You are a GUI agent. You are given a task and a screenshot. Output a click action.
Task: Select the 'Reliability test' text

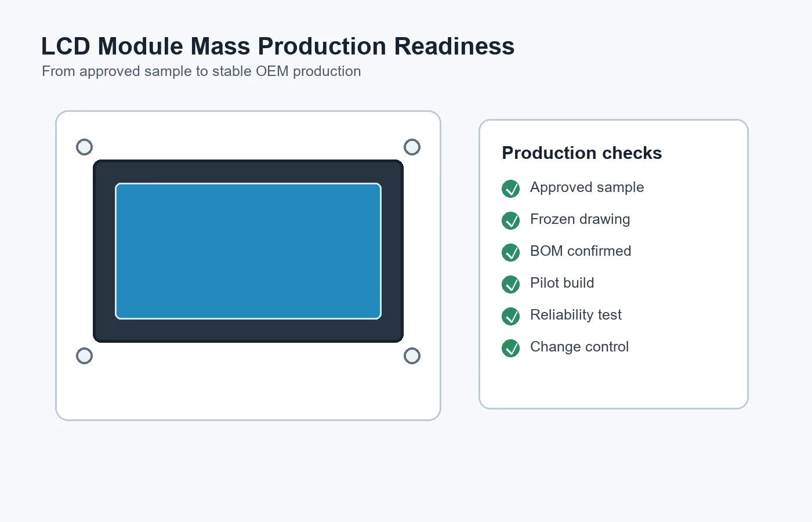pos(576,315)
